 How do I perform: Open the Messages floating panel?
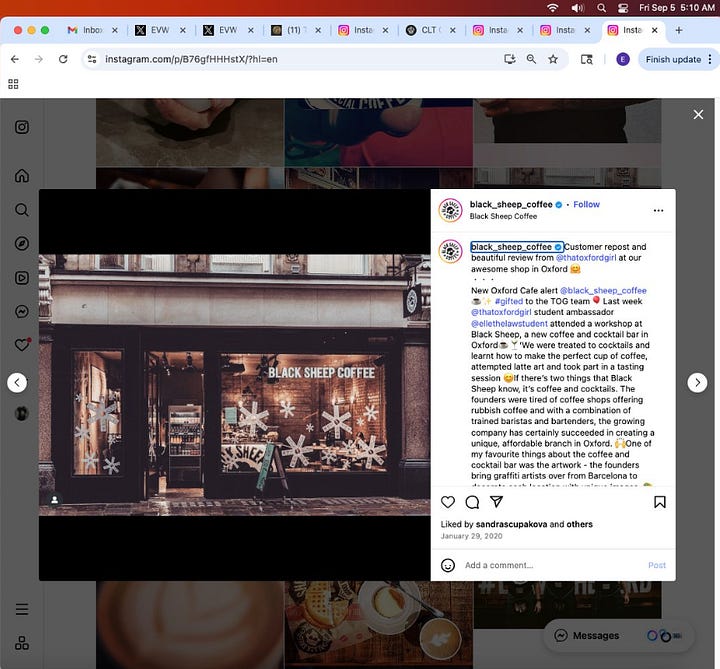click(619, 635)
